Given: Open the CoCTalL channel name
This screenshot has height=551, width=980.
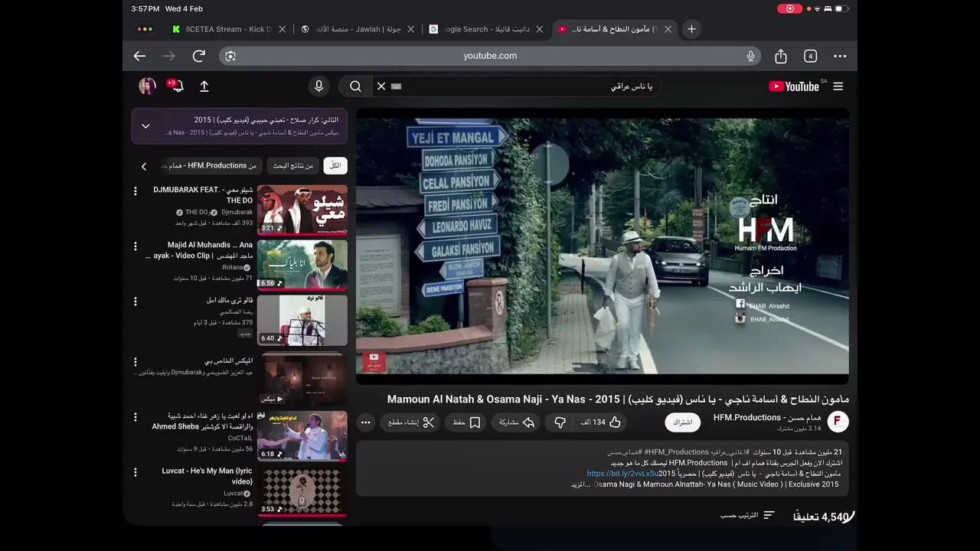Looking at the screenshot, I should pos(240,439).
